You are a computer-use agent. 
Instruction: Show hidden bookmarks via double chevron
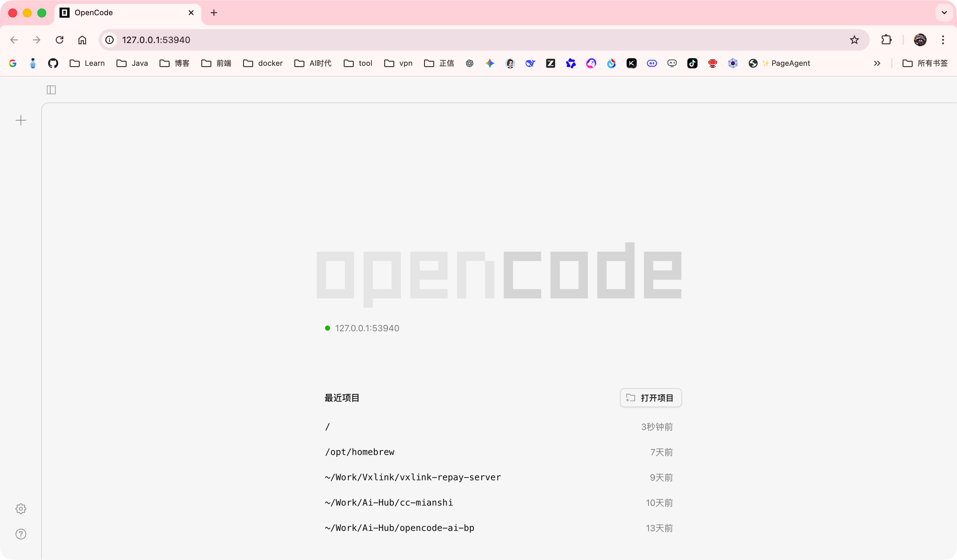(877, 63)
